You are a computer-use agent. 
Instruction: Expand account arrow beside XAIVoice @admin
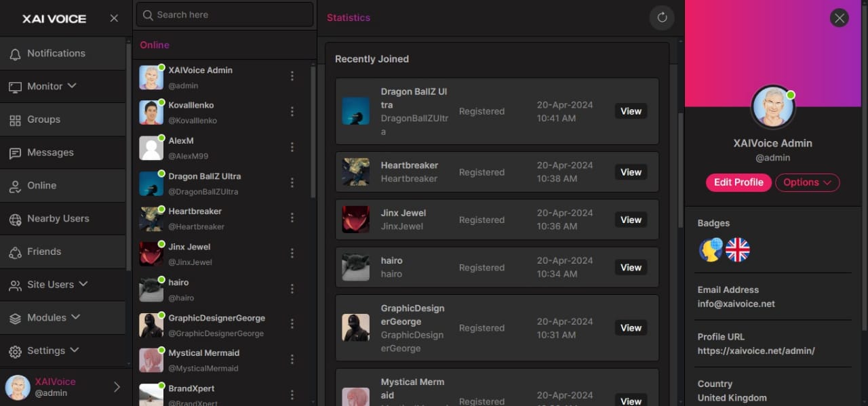(117, 387)
